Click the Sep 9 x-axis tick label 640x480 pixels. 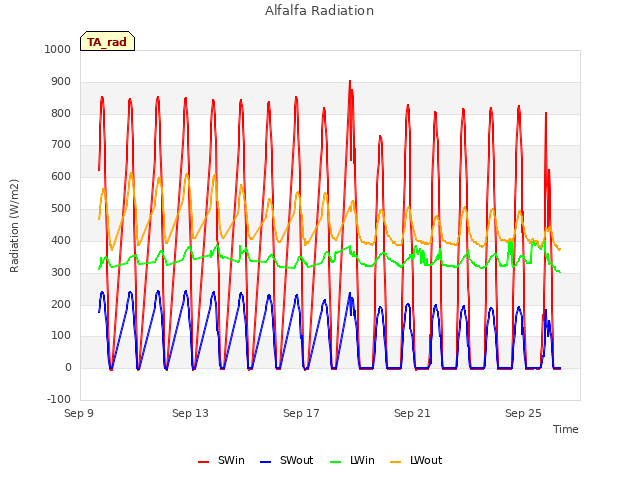pos(79,413)
